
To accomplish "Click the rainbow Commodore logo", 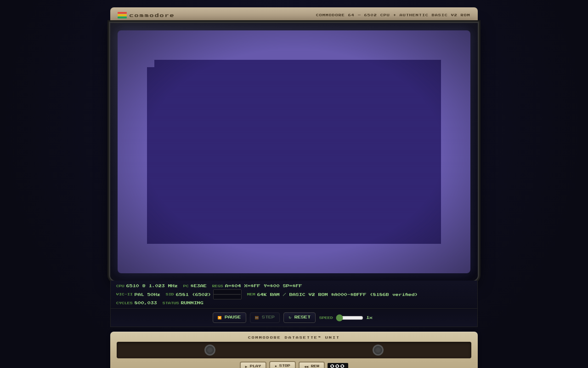I will pyautogui.click(x=122, y=15).
